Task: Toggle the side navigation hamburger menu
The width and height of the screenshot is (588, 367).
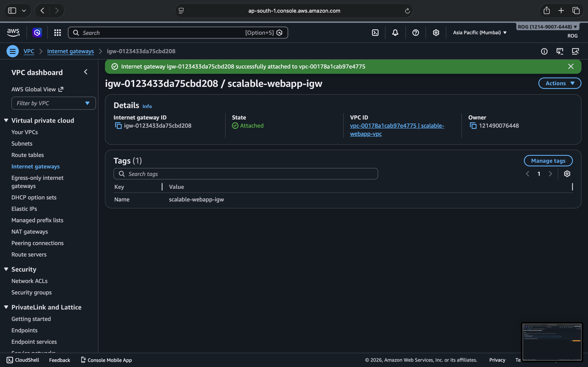Action: (13, 51)
